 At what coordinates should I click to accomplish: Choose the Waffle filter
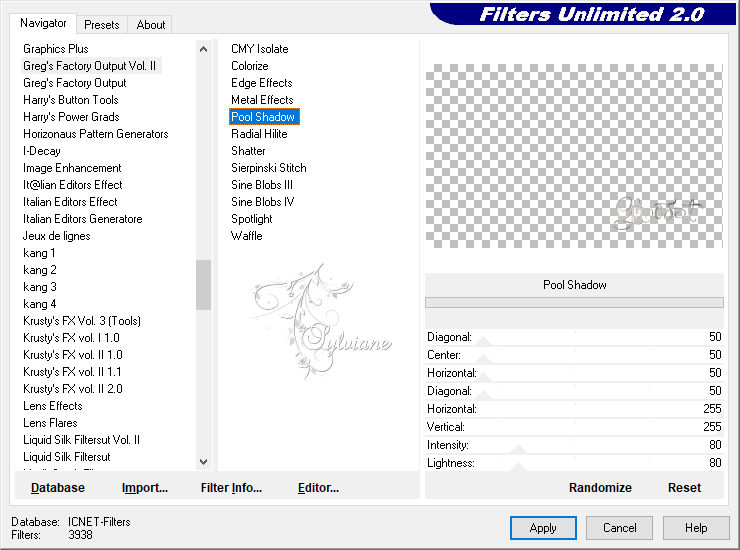click(247, 236)
